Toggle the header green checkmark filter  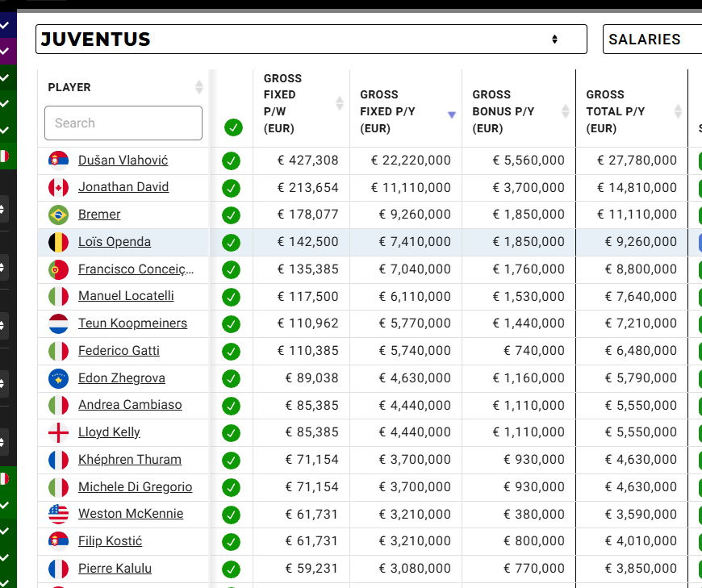[x=233, y=127]
